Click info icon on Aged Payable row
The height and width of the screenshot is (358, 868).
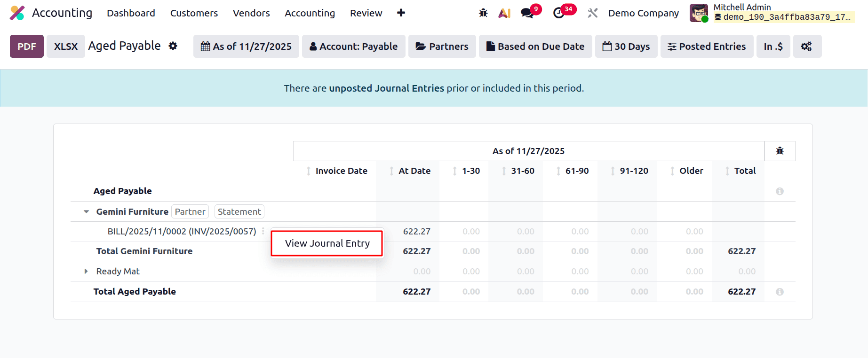[780, 191]
